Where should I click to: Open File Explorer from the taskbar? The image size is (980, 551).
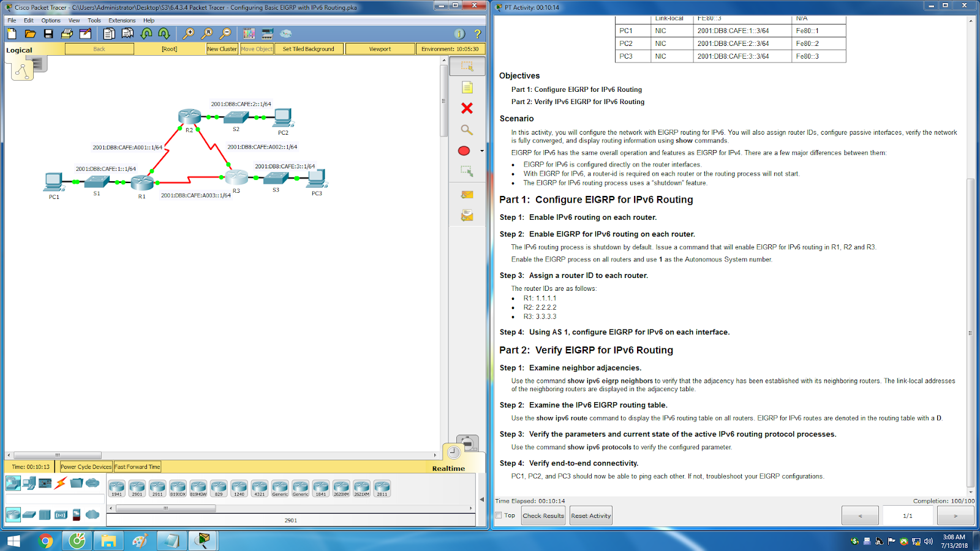[108, 541]
